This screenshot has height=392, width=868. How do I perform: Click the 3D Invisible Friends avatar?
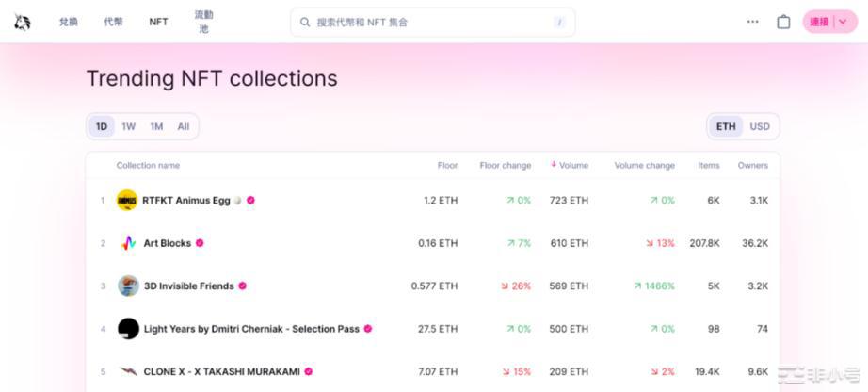click(128, 286)
